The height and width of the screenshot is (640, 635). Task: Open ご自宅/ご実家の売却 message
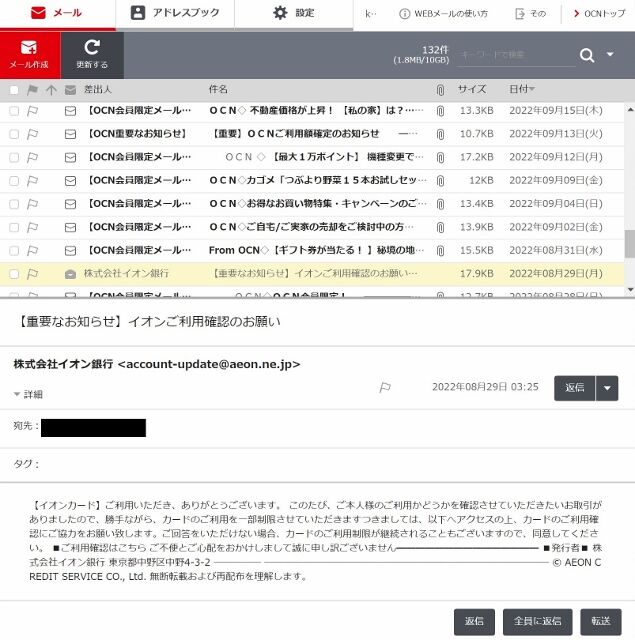click(311, 227)
